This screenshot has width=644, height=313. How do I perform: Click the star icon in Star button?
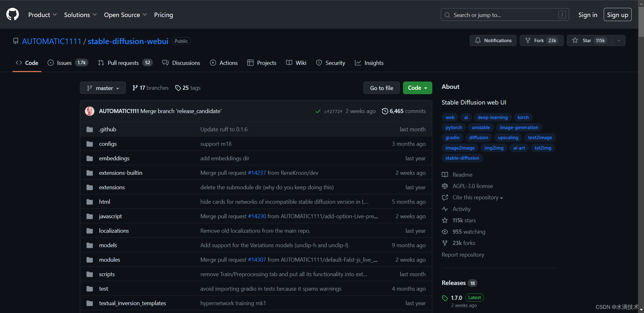coord(575,40)
